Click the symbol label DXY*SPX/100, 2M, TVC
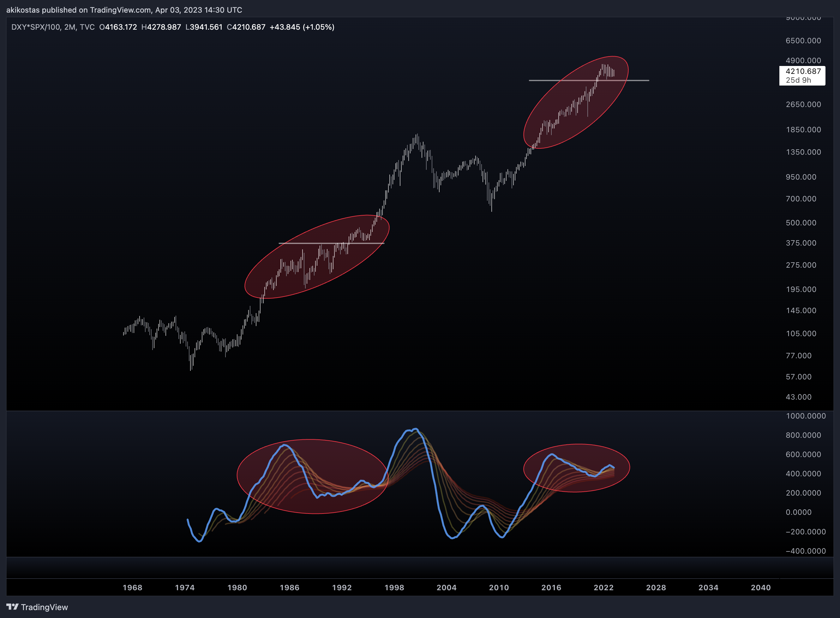The height and width of the screenshot is (618, 840). click(x=53, y=27)
